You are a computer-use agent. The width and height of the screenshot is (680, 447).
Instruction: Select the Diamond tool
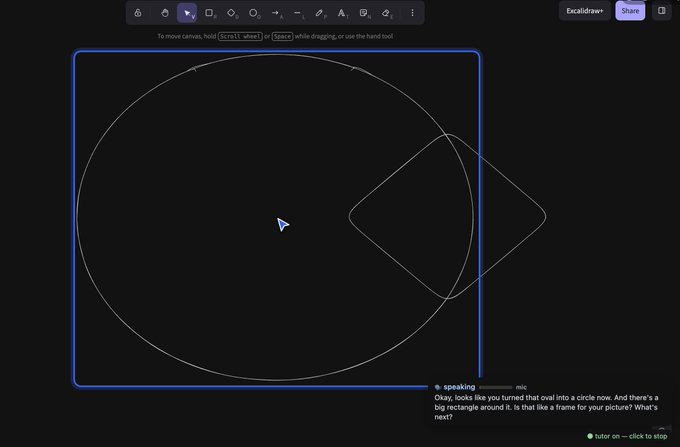point(232,13)
